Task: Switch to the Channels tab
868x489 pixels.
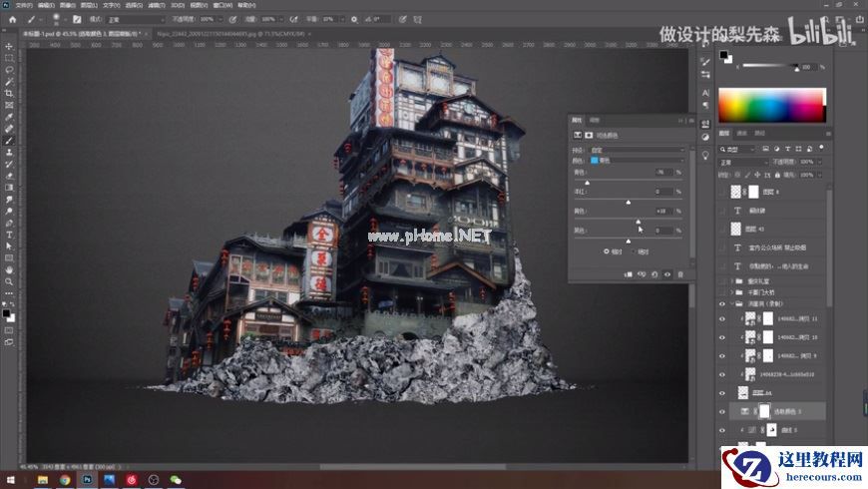Action: (x=741, y=134)
